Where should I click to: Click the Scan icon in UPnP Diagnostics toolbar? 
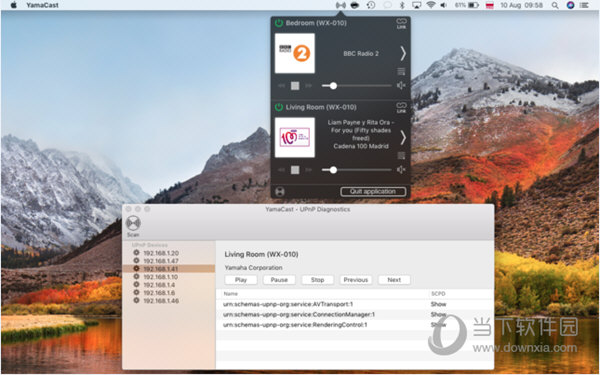(x=133, y=223)
